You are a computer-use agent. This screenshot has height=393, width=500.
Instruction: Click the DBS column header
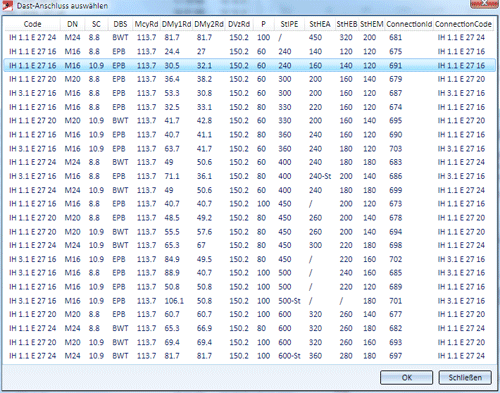120,24
